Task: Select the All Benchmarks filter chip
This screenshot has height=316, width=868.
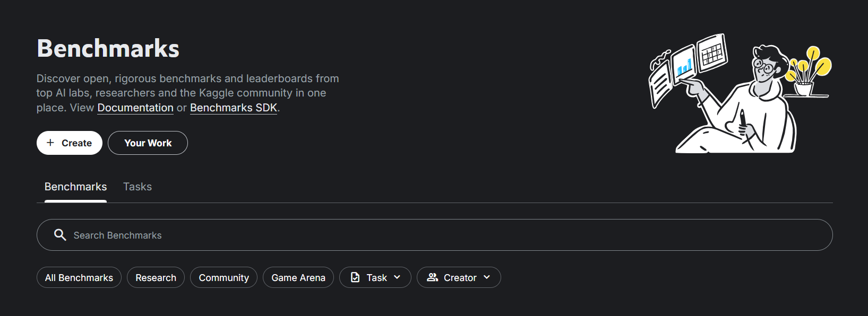Action: (x=79, y=277)
